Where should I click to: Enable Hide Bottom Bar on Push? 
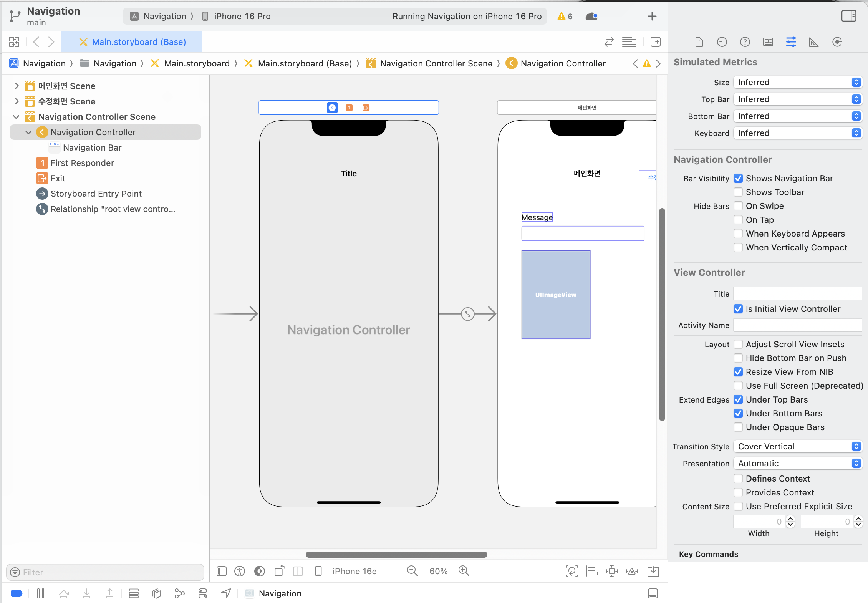(738, 358)
